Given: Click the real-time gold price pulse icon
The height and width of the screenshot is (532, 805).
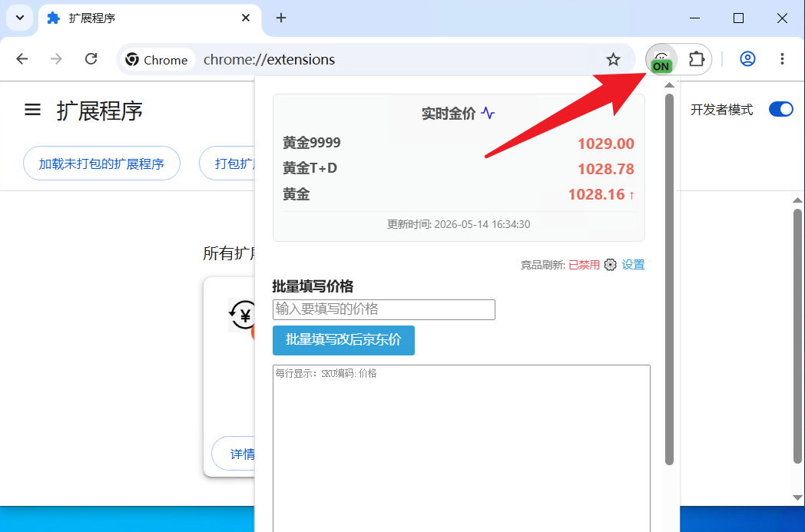Looking at the screenshot, I should pyautogui.click(x=489, y=113).
